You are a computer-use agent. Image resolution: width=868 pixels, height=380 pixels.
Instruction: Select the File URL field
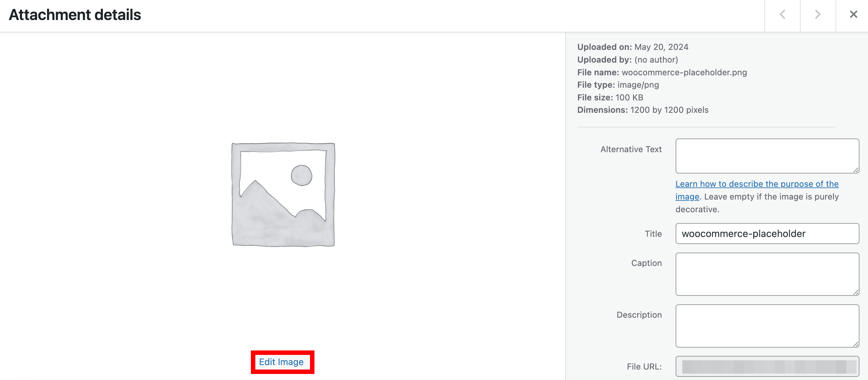click(767, 367)
